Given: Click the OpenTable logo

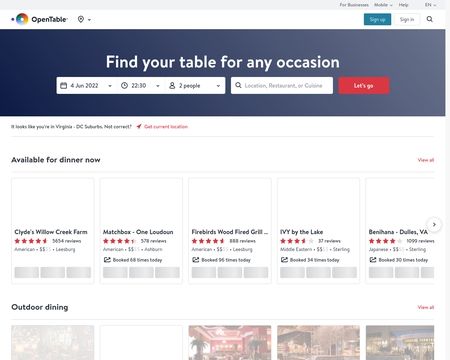Looking at the screenshot, I should pyautogui.click(x=40, y=19).
